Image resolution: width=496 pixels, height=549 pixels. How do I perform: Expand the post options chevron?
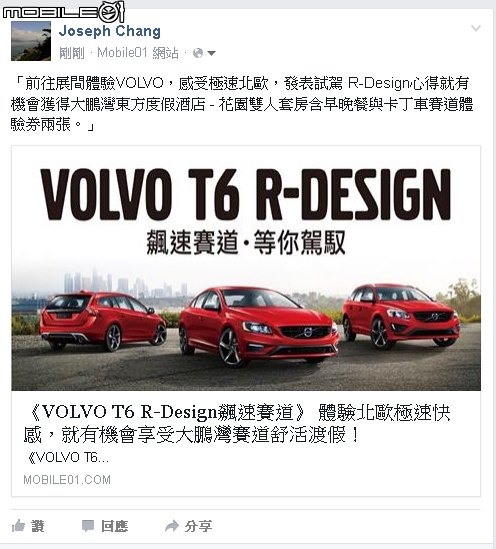tap(476, 28)
